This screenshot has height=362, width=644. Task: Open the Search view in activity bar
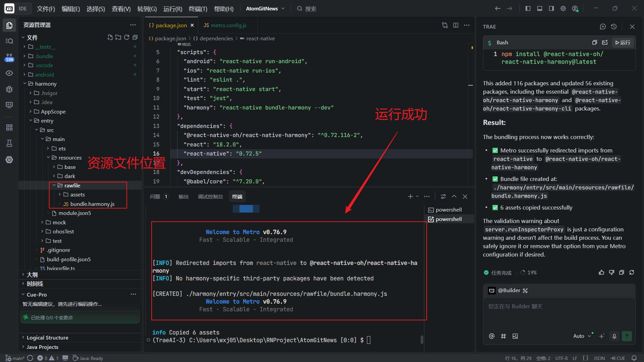click(x=9, y=41)
